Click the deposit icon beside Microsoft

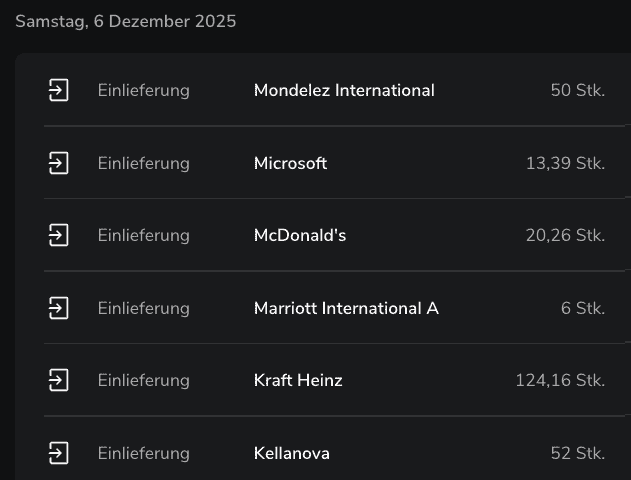[x=59, y=163]
